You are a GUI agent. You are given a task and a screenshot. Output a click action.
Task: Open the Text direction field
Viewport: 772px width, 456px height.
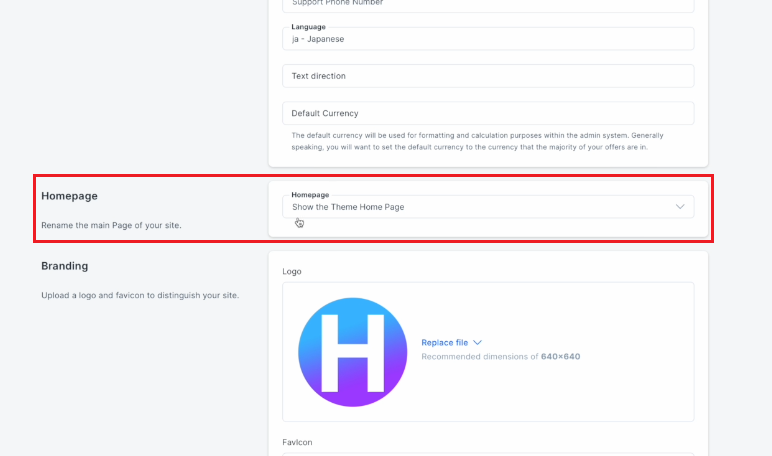pyautogui.click(x=488, y=76)
